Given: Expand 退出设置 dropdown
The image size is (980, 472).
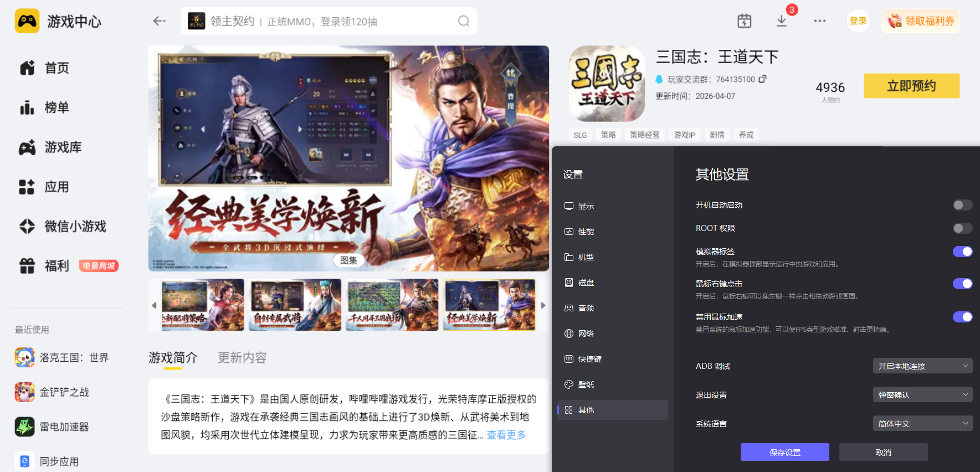Looking at the screenshot, I should 922,394.
